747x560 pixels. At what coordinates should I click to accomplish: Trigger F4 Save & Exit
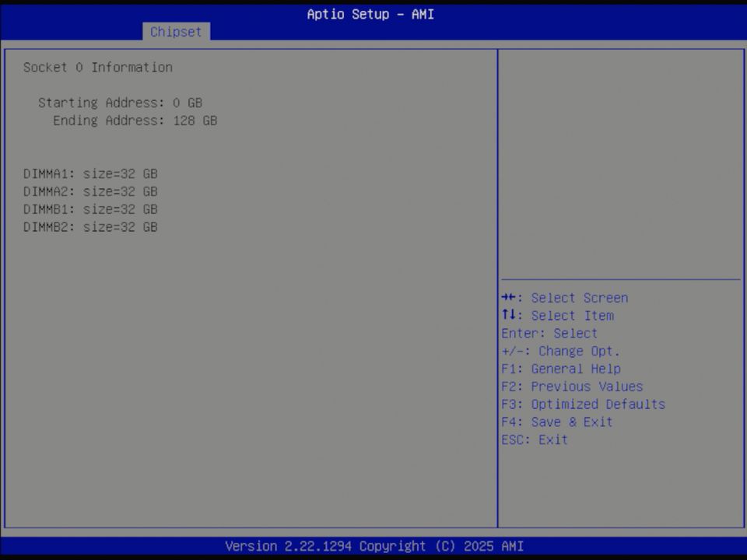point(556,422)
